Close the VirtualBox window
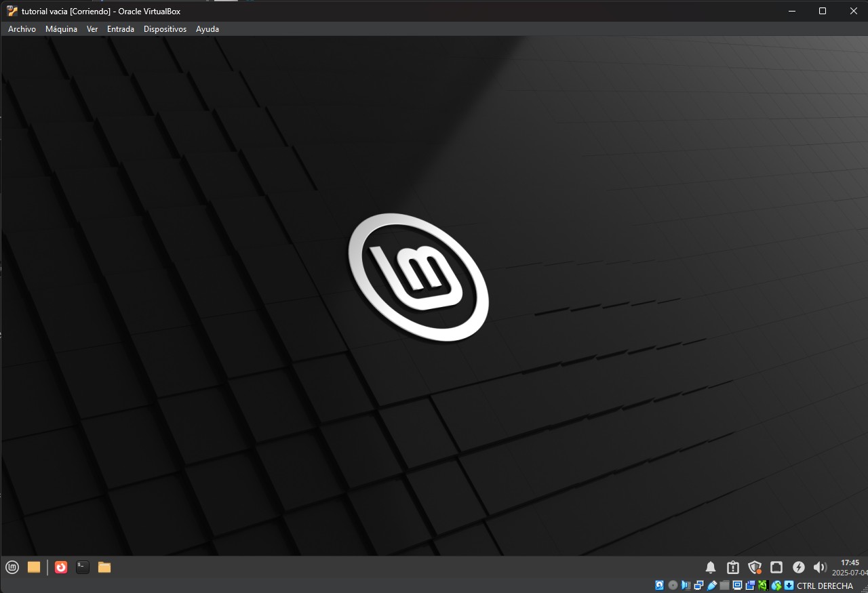 click(x=853, y=11)
